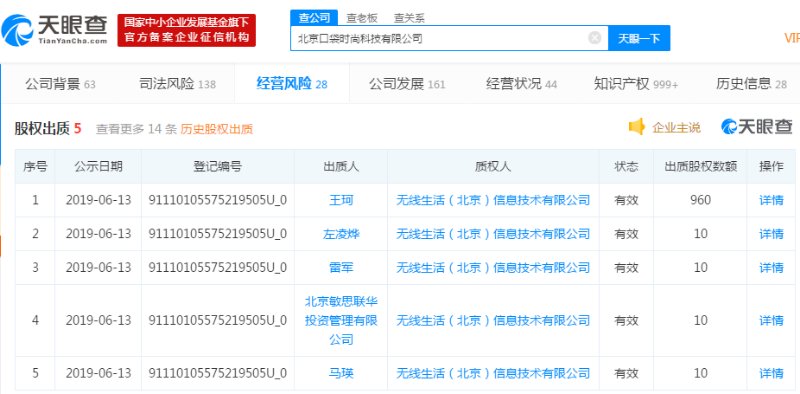Image resolution: width=800 pixels, height=394 pixels.
Task: Click the 天眼一下 search button
Action: coord(639,38)
